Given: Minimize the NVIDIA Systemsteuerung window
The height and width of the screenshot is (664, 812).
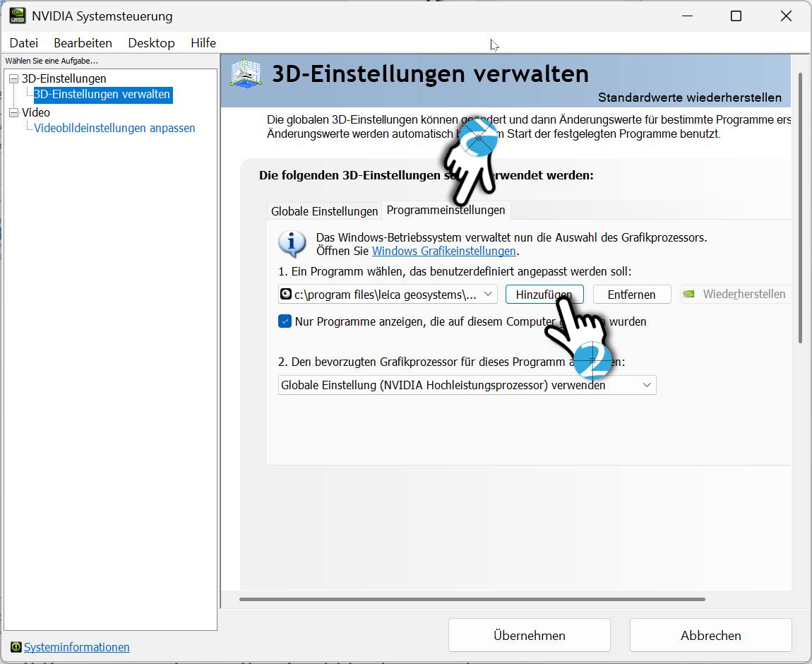Looking at the screenshot, I should (687, 16).
